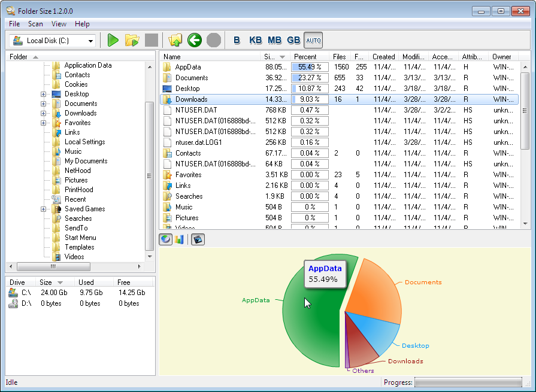
Task: Open the View menu
Action: [58, 24]
